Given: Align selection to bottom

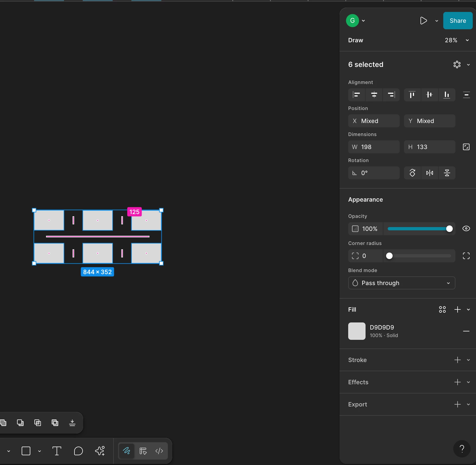Looking at the screenshot, I should coord(447,95).
